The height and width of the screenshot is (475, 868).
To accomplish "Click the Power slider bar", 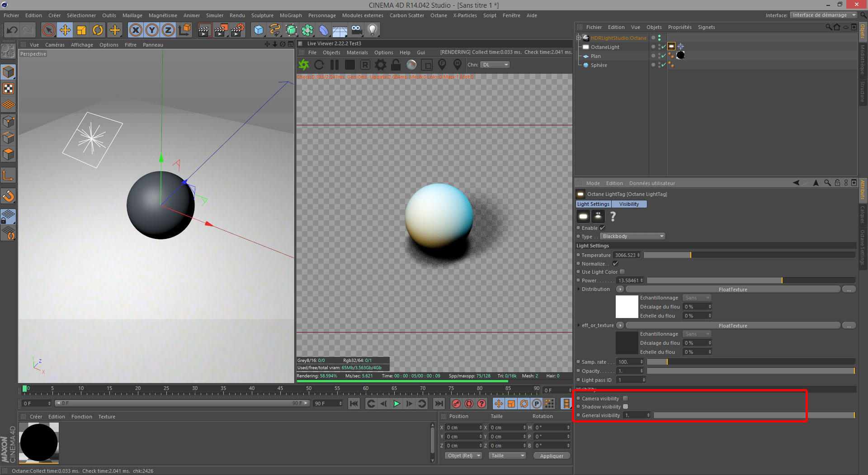I will (751, 280).
